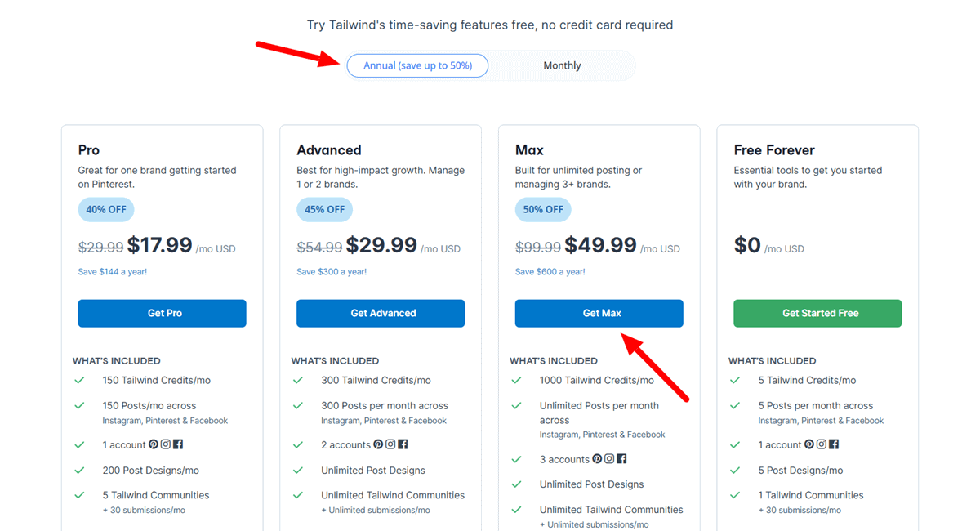Click Get Started Free on Free Forever plan
This screenshot has width=980, height=531.
[817, 313]
